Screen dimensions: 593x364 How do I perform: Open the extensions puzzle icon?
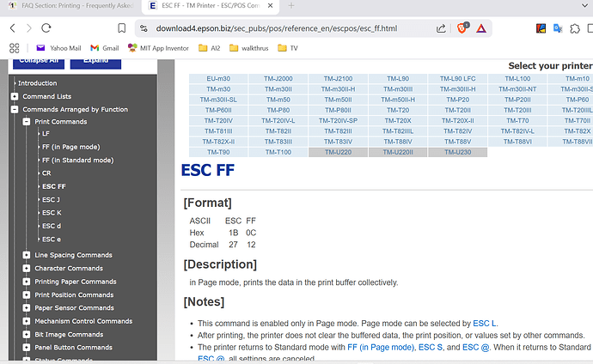(575, 28)
